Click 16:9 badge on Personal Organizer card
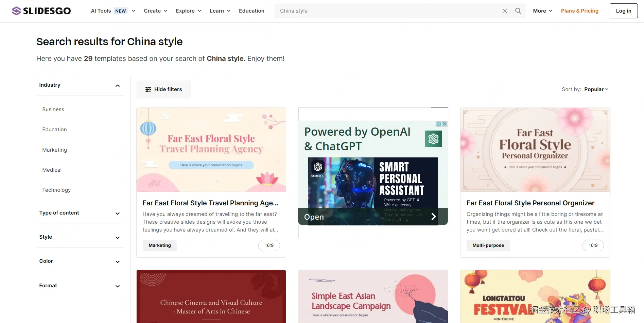Image resolution: width=644 pixels, height=323 pixels. (593, 245)
